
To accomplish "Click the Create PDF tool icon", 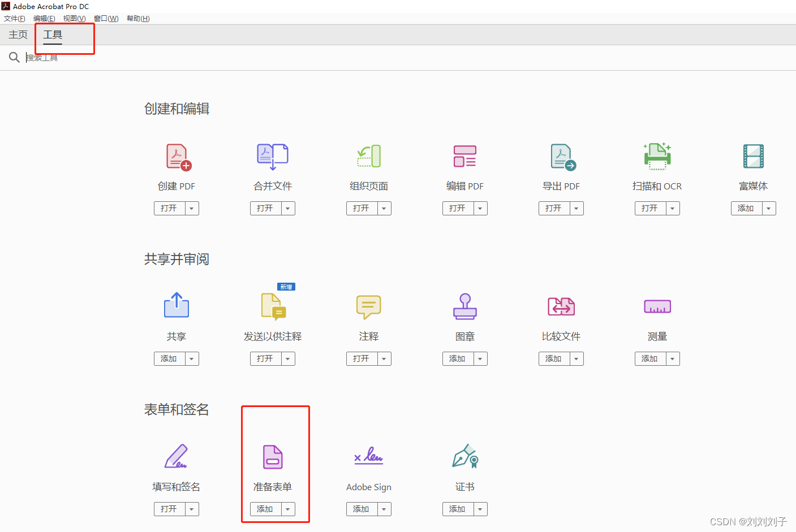I will click(179, 157).
